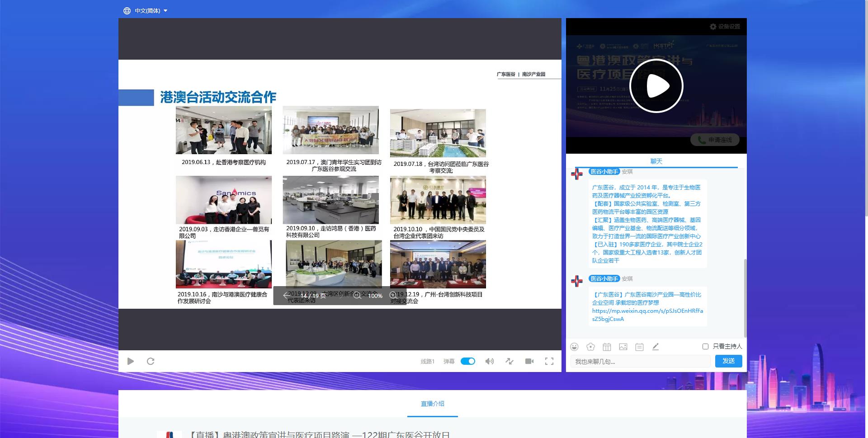Viewport: 868px width, 438px height.
Task: Click the camera video icon in player bar
Action: 529,361
